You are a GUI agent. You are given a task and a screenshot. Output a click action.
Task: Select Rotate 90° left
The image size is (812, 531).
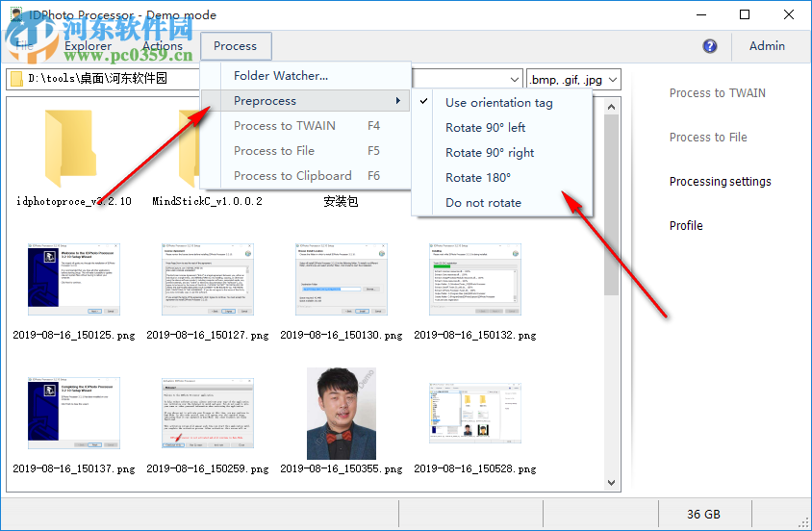(485, 127)
